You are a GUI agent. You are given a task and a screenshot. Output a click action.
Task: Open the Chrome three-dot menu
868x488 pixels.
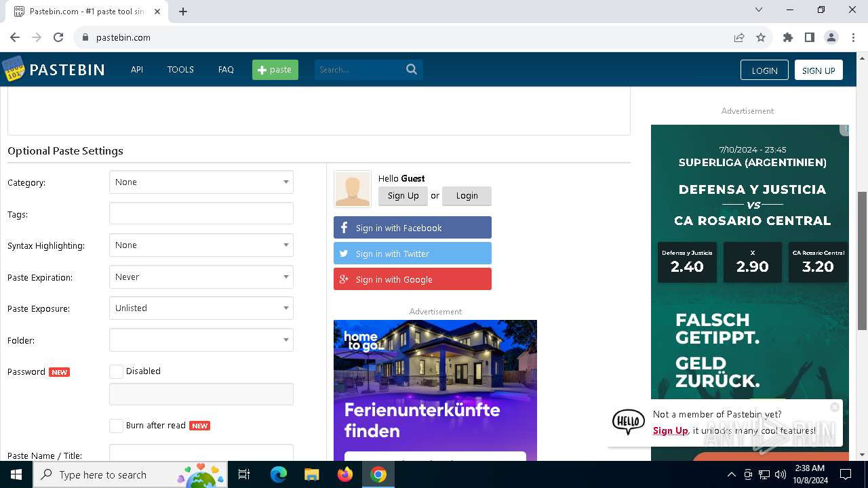tap(853, 37)
